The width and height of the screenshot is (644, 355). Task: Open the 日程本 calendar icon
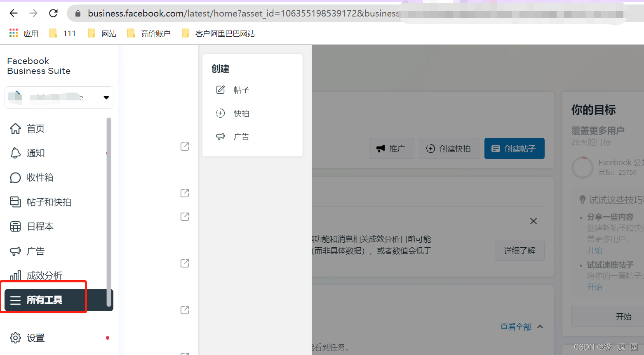(x=15, y=226)
